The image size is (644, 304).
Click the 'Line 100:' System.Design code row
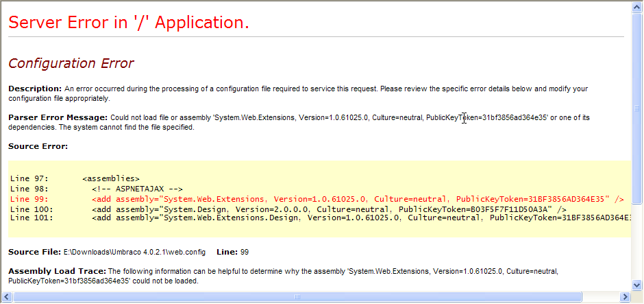tap(288, 209)
